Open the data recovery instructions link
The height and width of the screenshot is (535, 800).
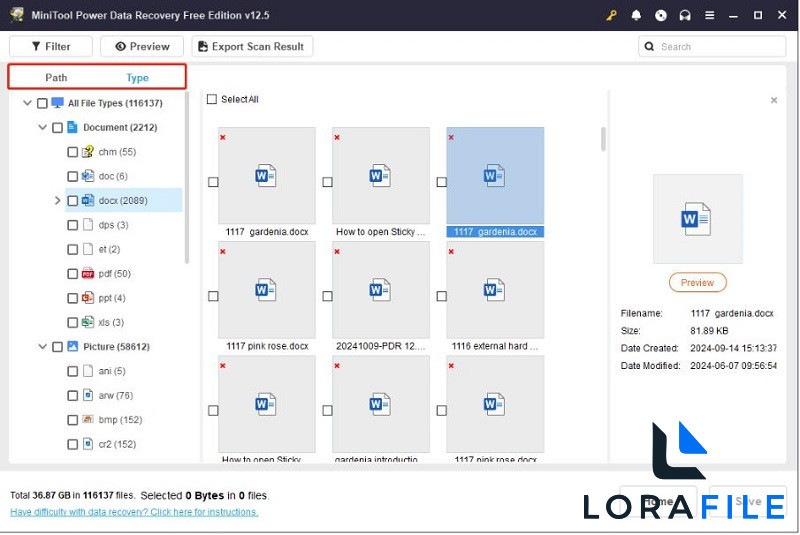point(134,512)
